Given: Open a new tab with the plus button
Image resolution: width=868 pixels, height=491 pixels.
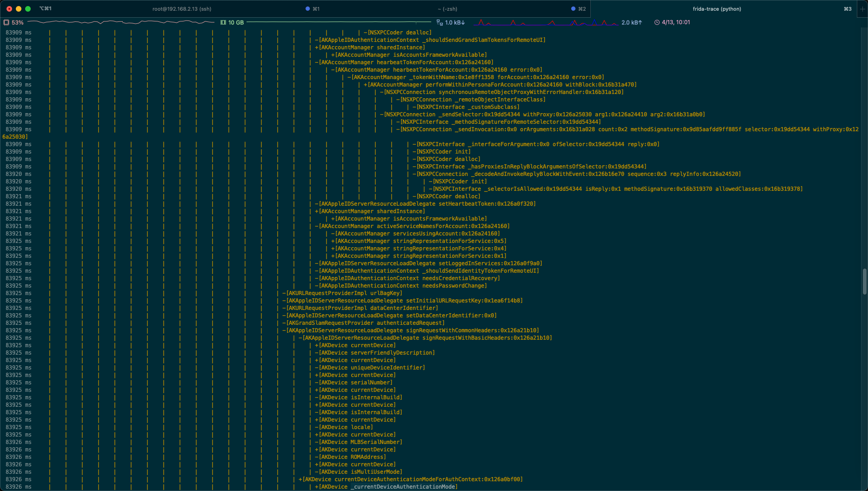Looking at the screenshot, I should point(862,9).
